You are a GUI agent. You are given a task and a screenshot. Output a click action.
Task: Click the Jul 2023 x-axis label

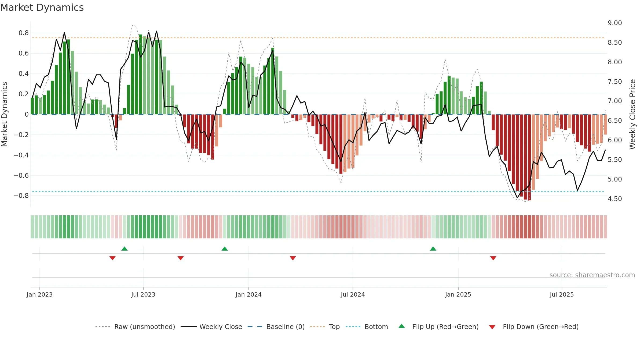point(143,294)
